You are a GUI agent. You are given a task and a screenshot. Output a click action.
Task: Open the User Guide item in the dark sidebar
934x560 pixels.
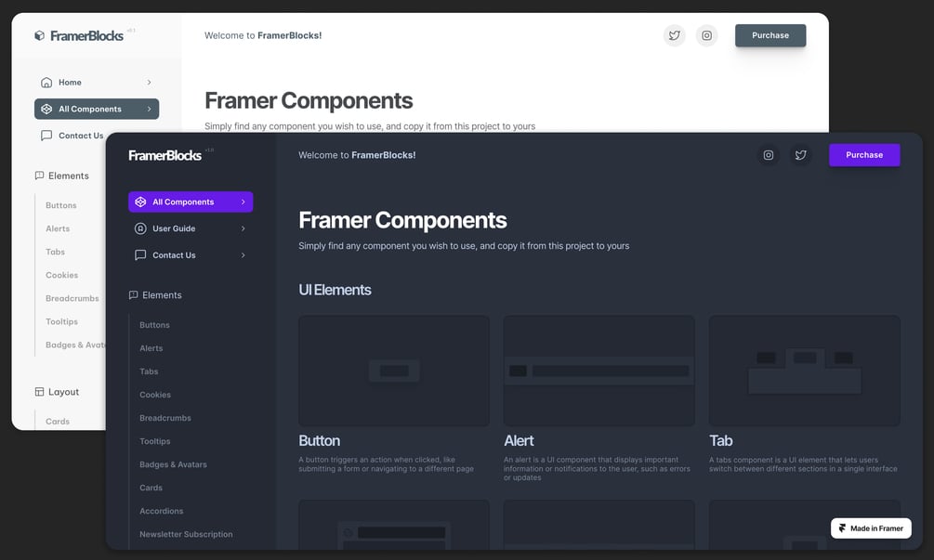click(191, 228)
